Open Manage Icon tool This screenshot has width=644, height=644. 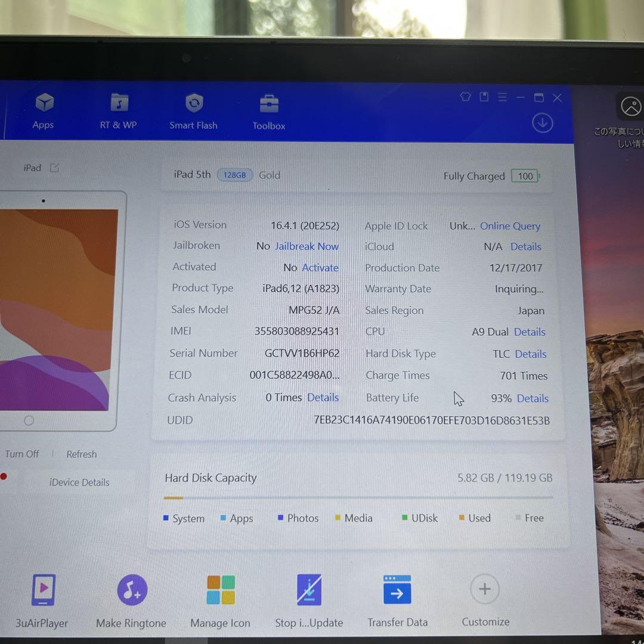[x=221, y=601]
